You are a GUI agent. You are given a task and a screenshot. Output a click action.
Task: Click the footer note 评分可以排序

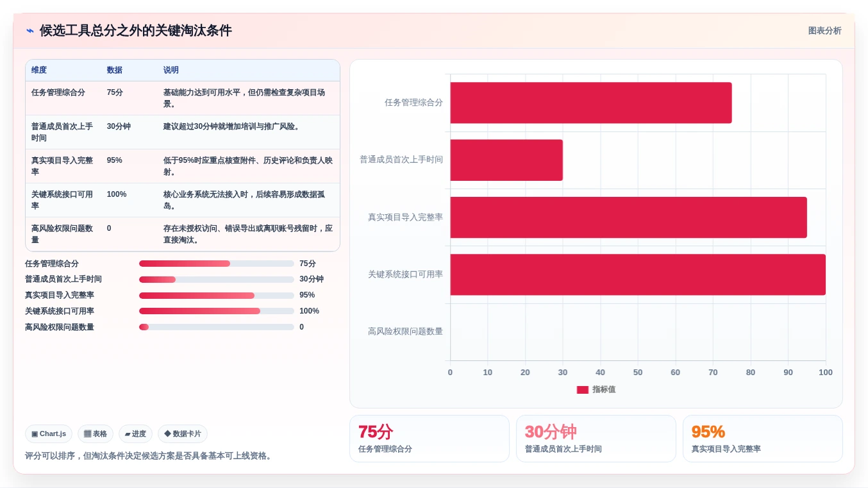tap(149, 456)
